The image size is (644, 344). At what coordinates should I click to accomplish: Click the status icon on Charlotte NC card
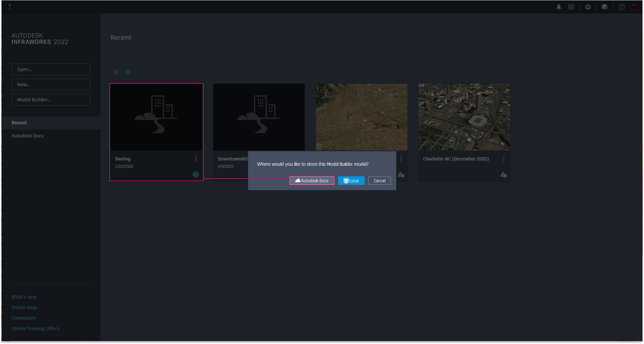tap(504, 174)
